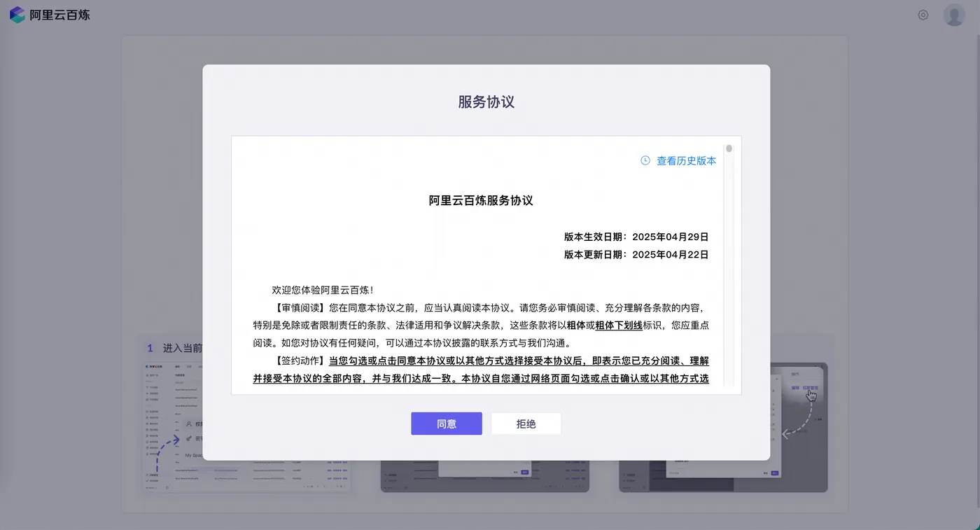Click the 同意 agree button
Image resolution: width=980 pixels, height=530 pixels.
point(447,424)
